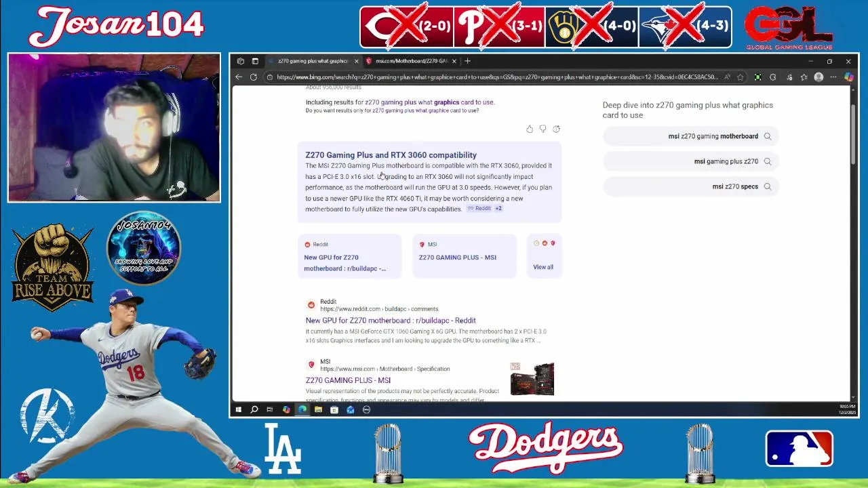This screenshot has width=868, height=488.
Task: Open the Reddit source citation chip
Action: click(479, 209)
